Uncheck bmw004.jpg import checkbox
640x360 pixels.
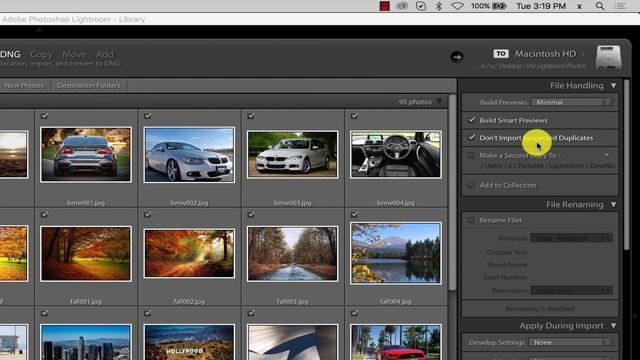pos(354,116)
